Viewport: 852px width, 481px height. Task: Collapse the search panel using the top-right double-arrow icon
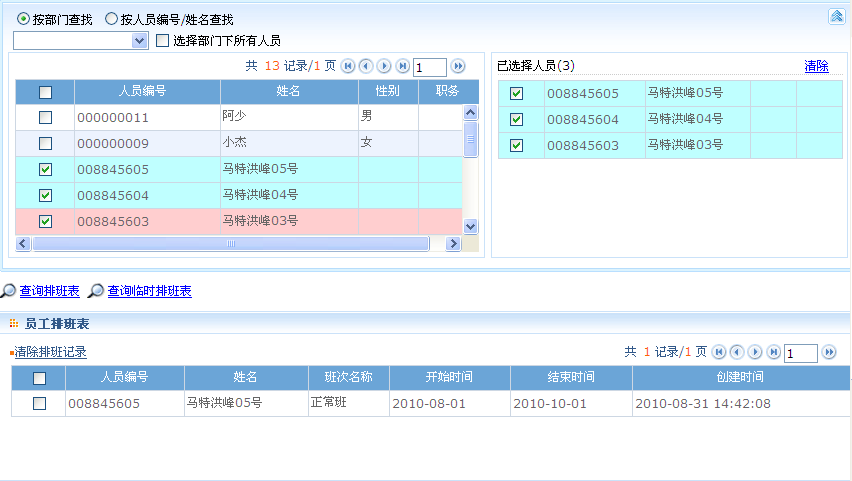coord(836,17)
